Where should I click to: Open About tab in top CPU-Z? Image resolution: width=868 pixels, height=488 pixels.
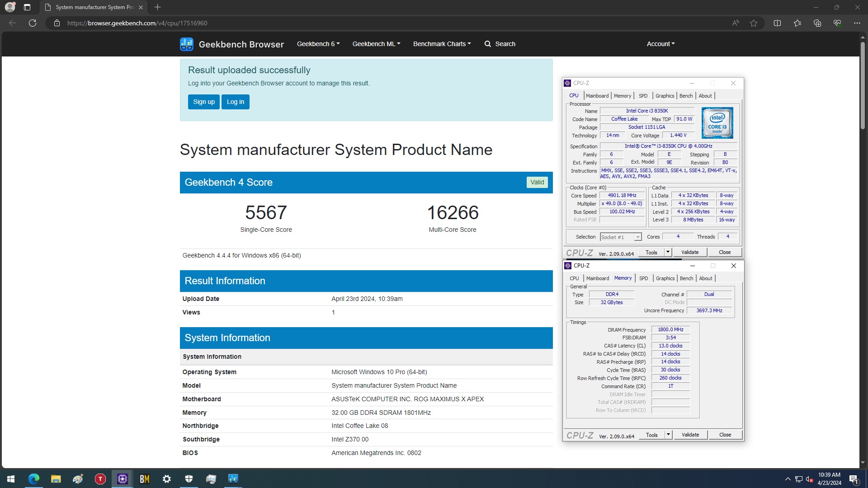pyautogui.click(x=705, y=96)
